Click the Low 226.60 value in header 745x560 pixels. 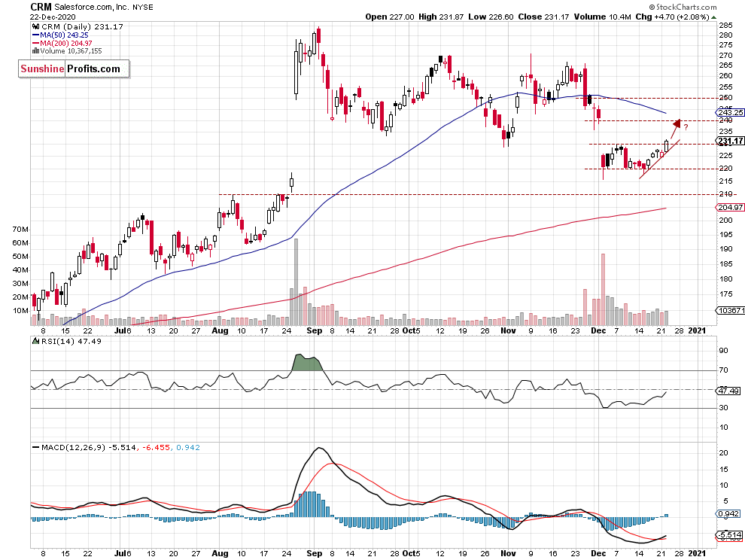491,17
